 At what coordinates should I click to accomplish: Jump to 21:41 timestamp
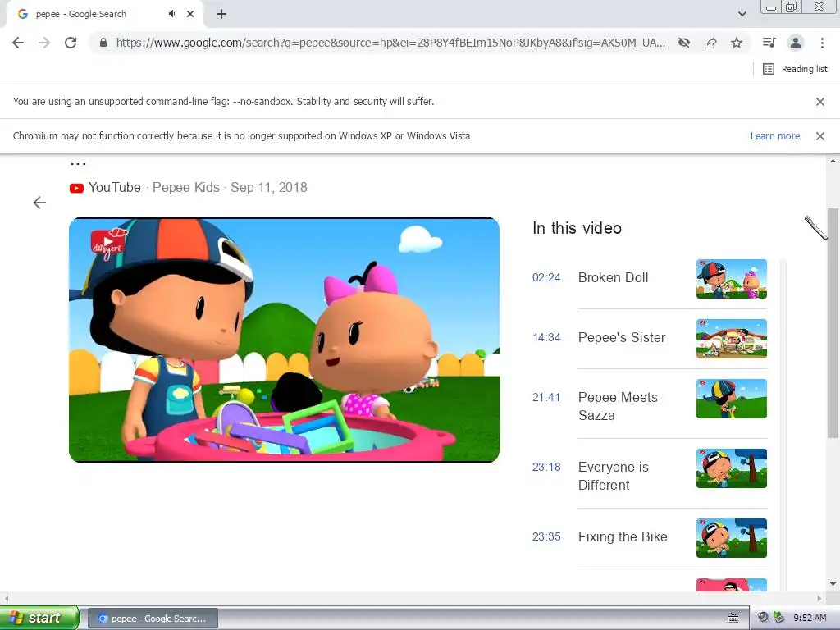click(546, 398)
